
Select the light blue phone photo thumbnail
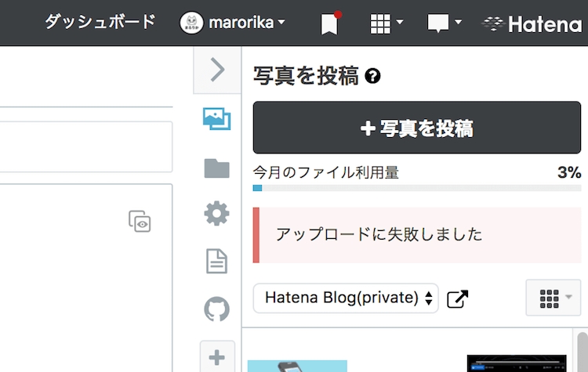pyautogui.click(x=297, y=366)
